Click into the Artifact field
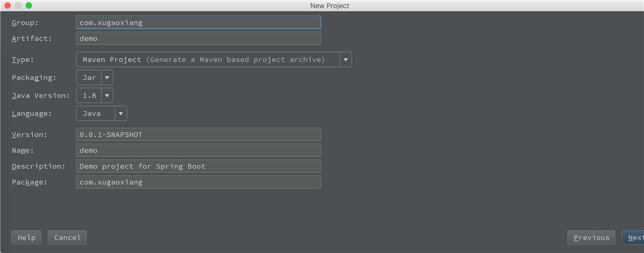 click(198, 39)
